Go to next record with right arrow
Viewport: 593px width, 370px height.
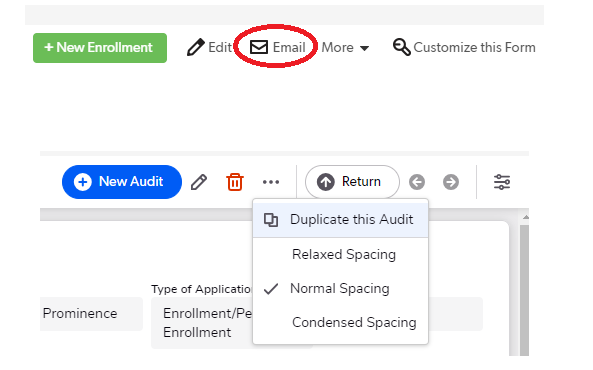click(451, 182)
